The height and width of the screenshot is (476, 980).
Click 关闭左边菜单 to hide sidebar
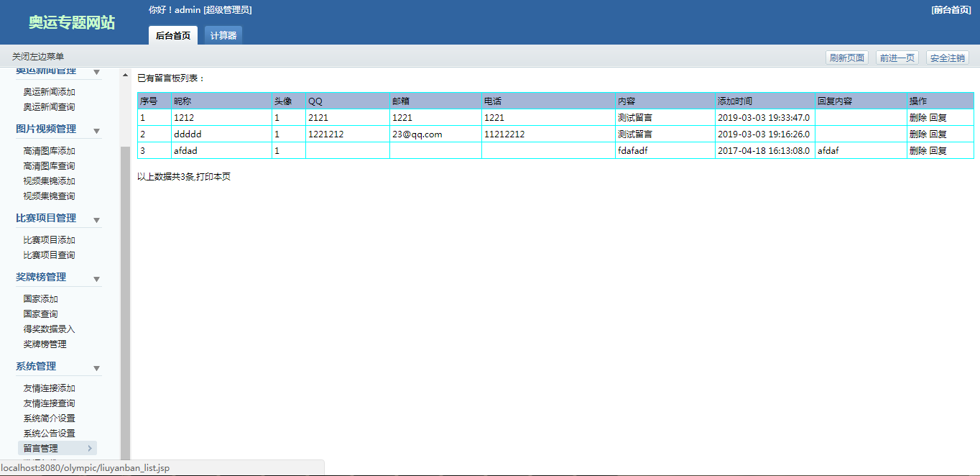coord(38,56)
